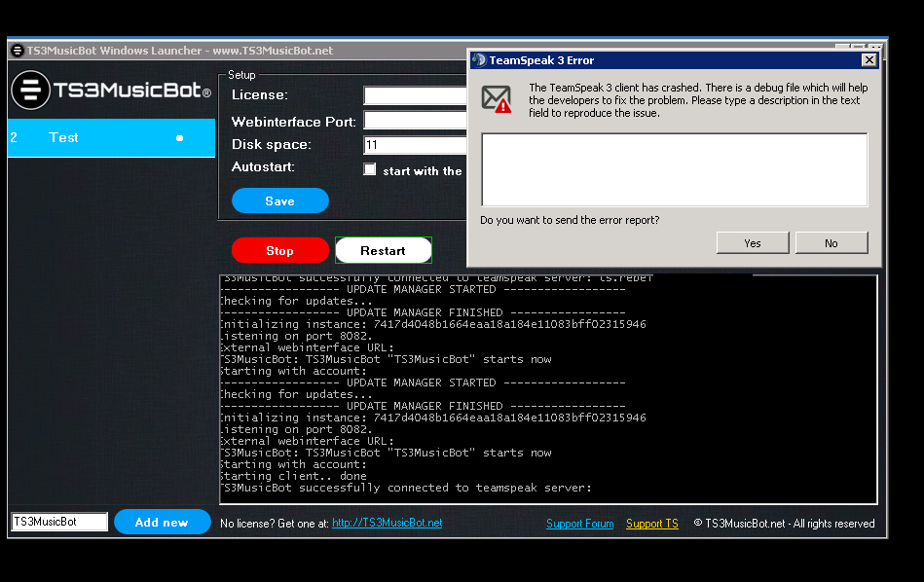Click the TeamSpeak 3 Error title icon
Screen dimensions: 924x582
coord(478,60)
